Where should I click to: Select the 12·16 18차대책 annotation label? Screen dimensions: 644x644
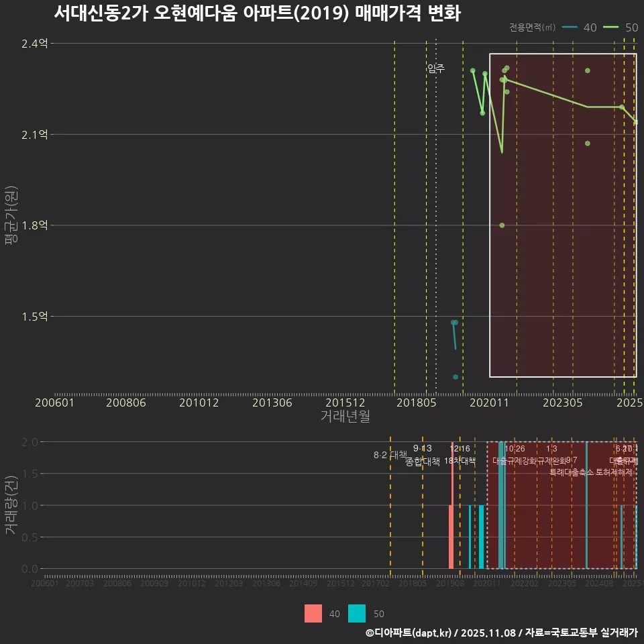tap(460, 455)
